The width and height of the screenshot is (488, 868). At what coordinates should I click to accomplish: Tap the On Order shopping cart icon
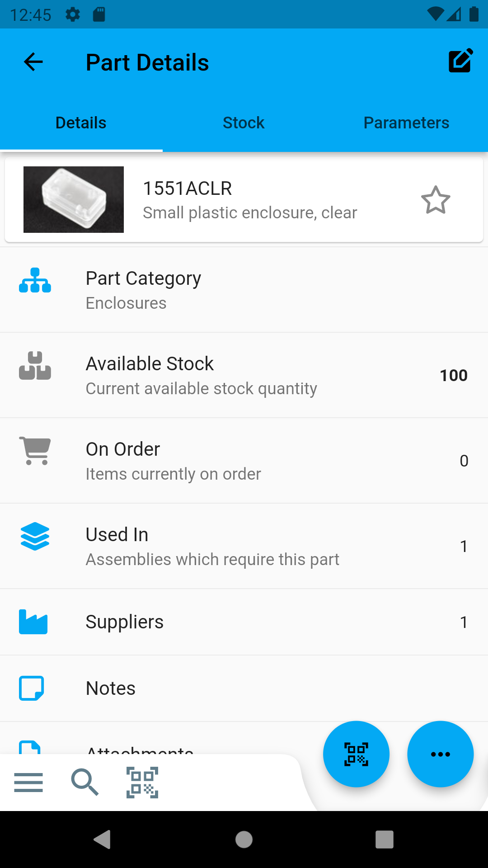coord(35,451)
